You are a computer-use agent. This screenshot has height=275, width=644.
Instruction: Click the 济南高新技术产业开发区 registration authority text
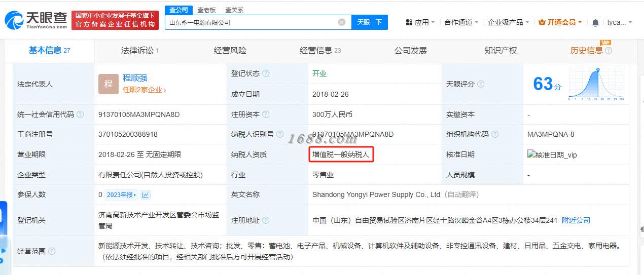tap(159, 220)
